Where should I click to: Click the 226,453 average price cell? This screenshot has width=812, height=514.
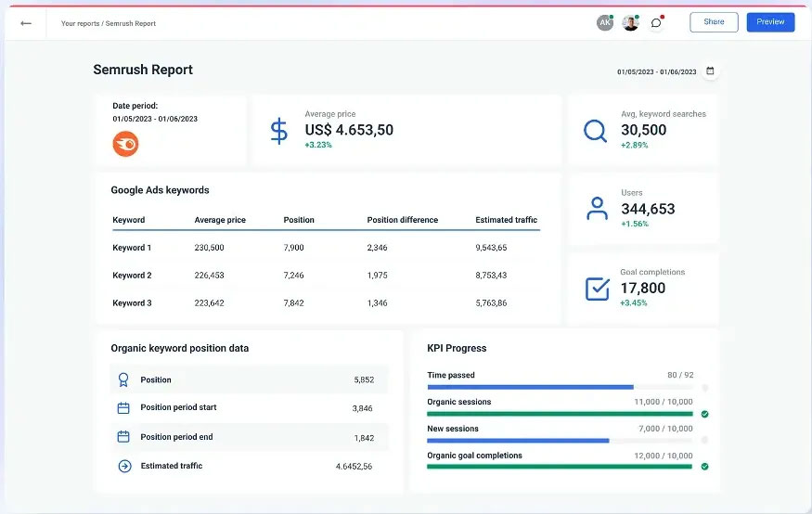(209, 276)
